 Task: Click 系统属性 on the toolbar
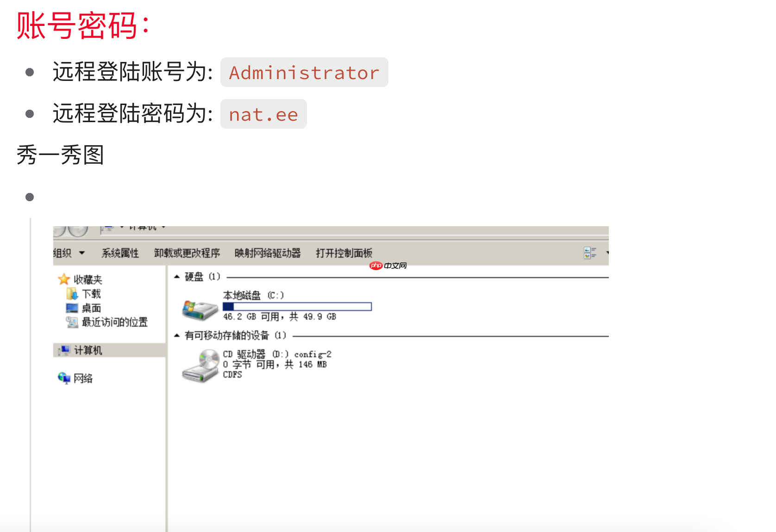[x=120, y=253]
